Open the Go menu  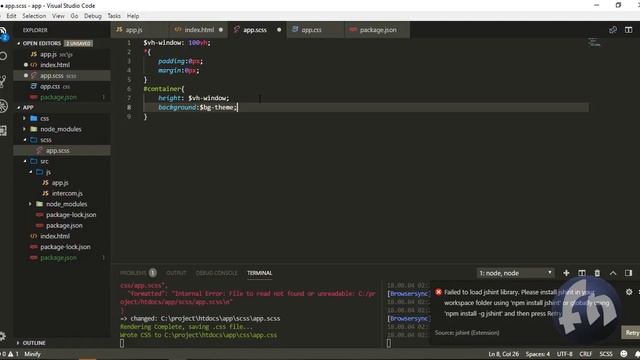[74, 16]
